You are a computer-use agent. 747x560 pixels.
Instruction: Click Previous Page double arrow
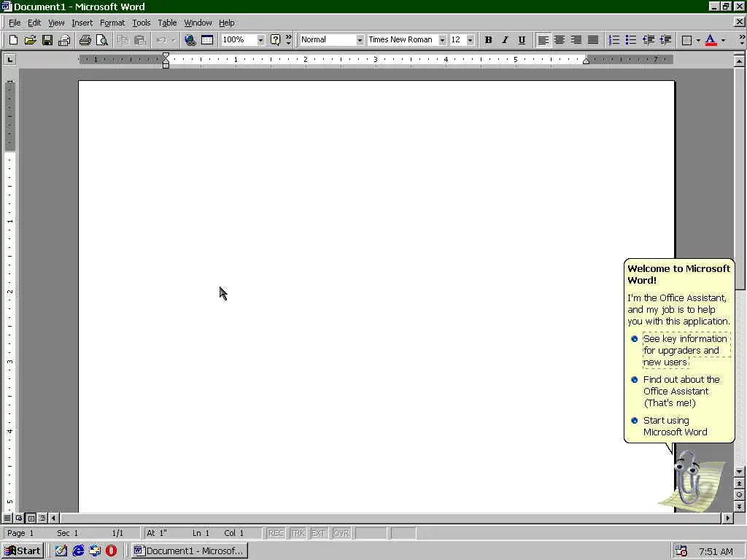[x=740, y=484]
